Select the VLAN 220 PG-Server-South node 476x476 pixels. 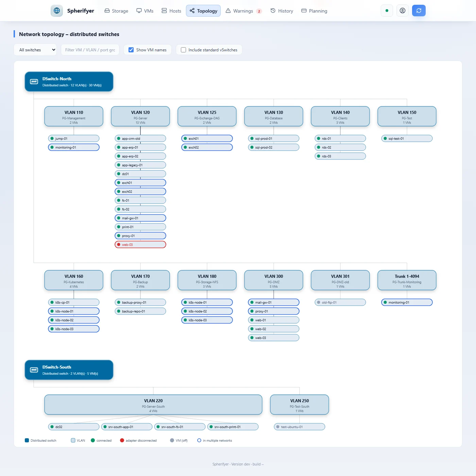[x=153, y=405]
